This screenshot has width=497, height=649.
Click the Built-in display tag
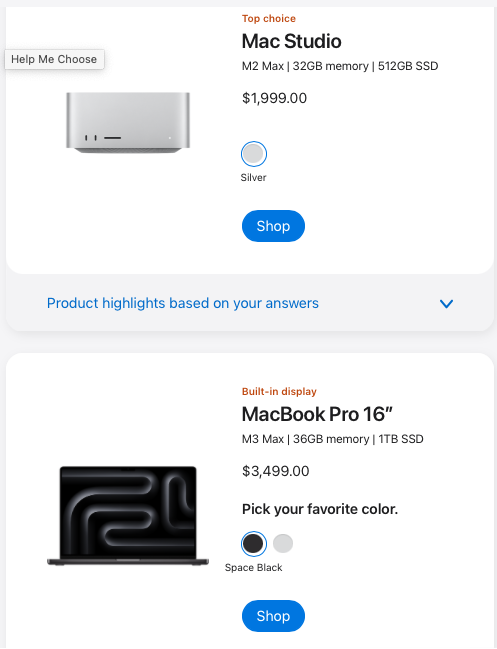(x=279, y=392)
